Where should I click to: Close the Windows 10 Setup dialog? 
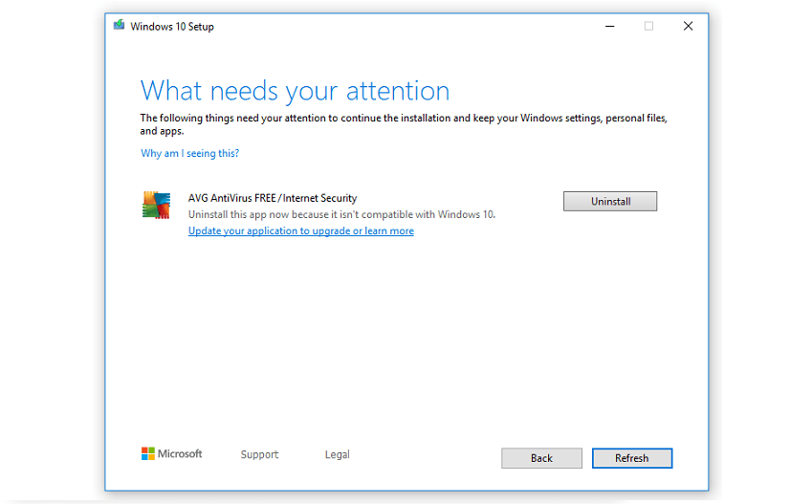pyautogui.click(x=688, y=27)
